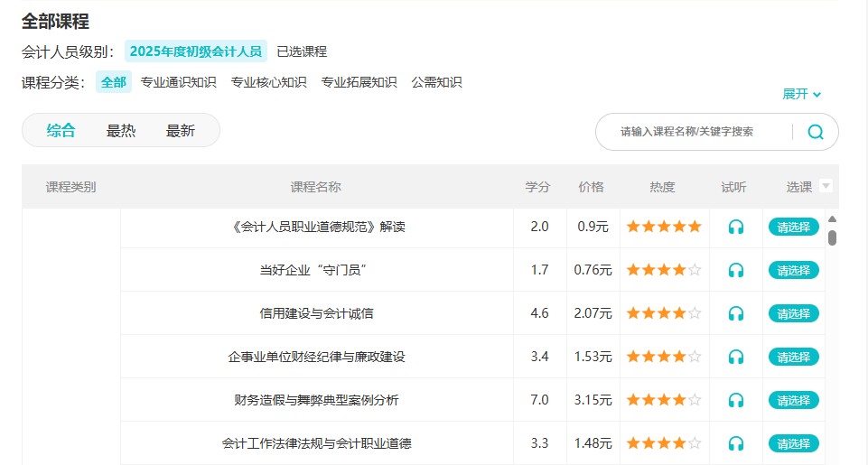Focus the course name search field
868x465 pixels.
(x=691, y=132)
